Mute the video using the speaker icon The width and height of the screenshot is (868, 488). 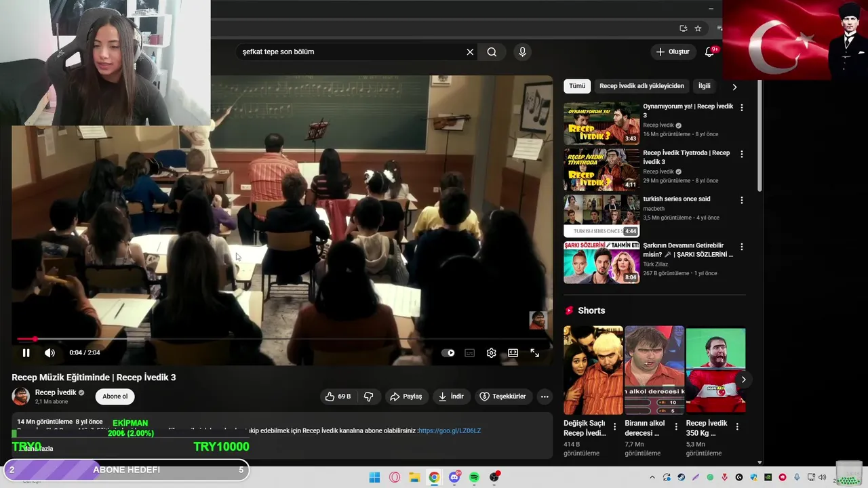(50, 353)
